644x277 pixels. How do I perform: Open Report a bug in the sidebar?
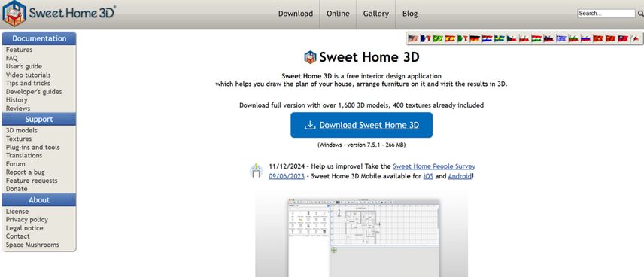pyautogui.click(x=26, y=172)
